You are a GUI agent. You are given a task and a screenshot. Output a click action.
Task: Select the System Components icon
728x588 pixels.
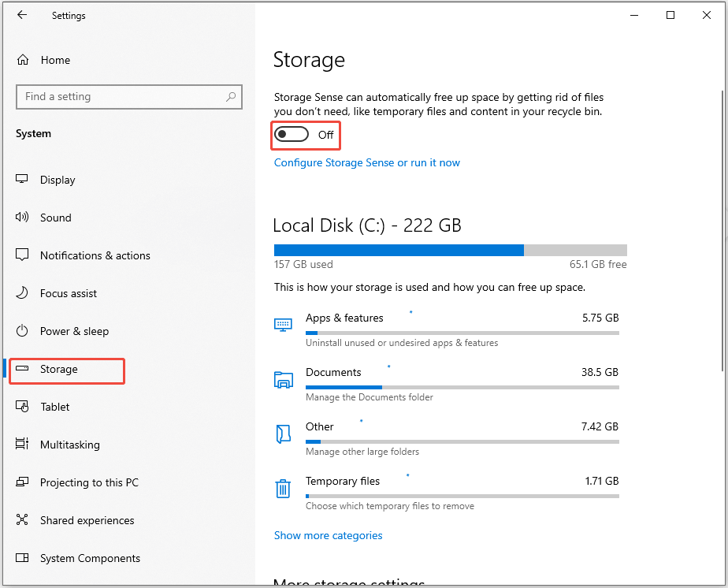[x=22, y=558]
